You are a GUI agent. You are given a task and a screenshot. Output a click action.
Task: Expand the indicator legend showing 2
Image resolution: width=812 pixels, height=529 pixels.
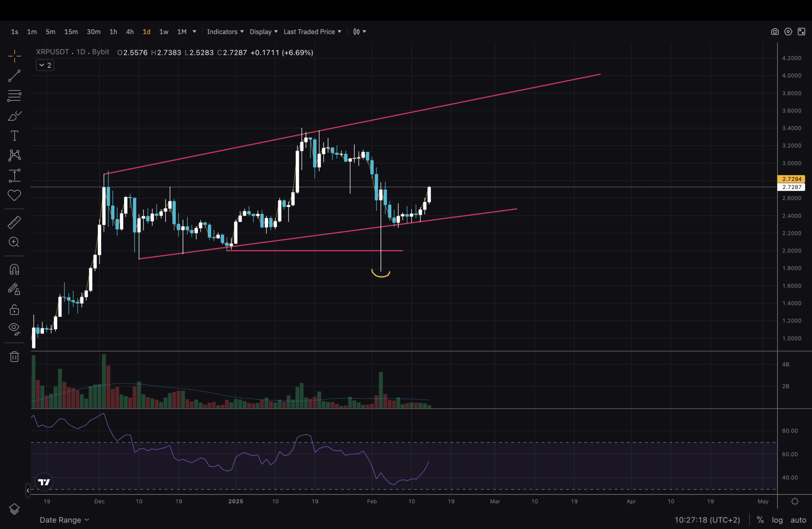45,65
